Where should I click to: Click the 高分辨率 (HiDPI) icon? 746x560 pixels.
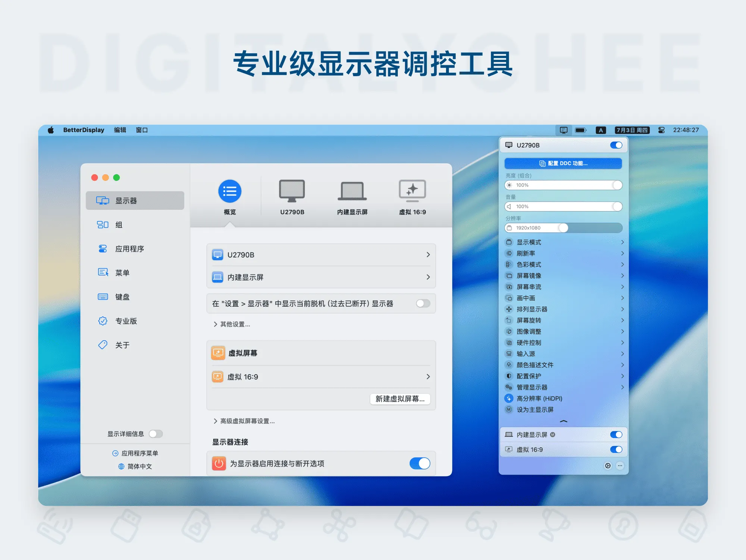[x=509, y=398]
